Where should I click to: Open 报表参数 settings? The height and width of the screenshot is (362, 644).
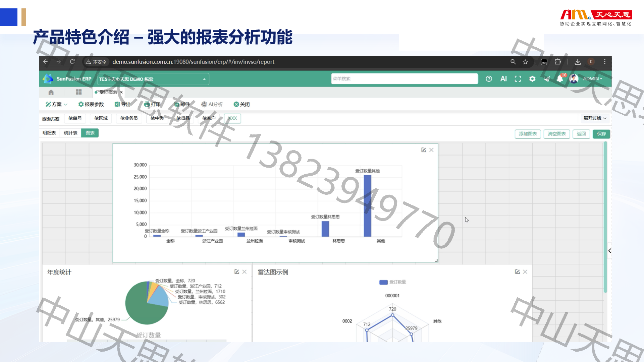coord(91,104)
